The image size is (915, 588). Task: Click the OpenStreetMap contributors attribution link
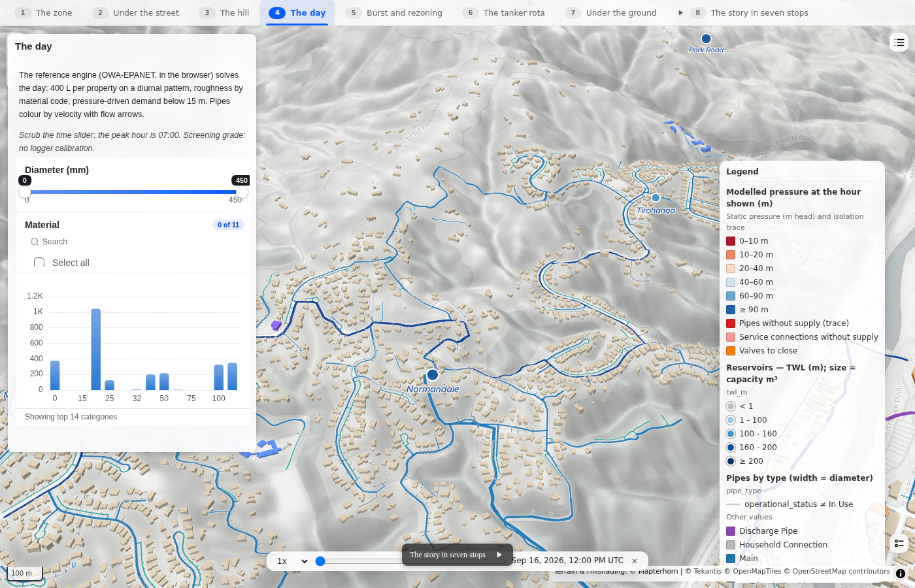pos(841,571)
